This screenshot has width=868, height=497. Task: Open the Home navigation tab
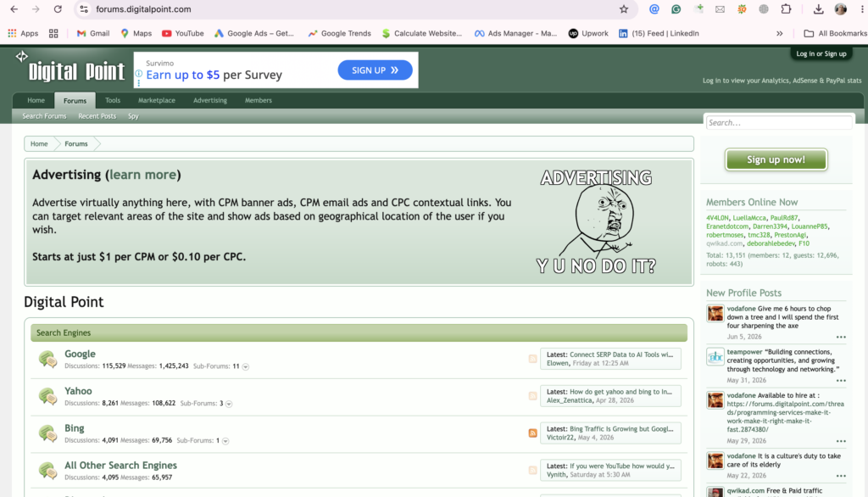click(x=36, y=100)
